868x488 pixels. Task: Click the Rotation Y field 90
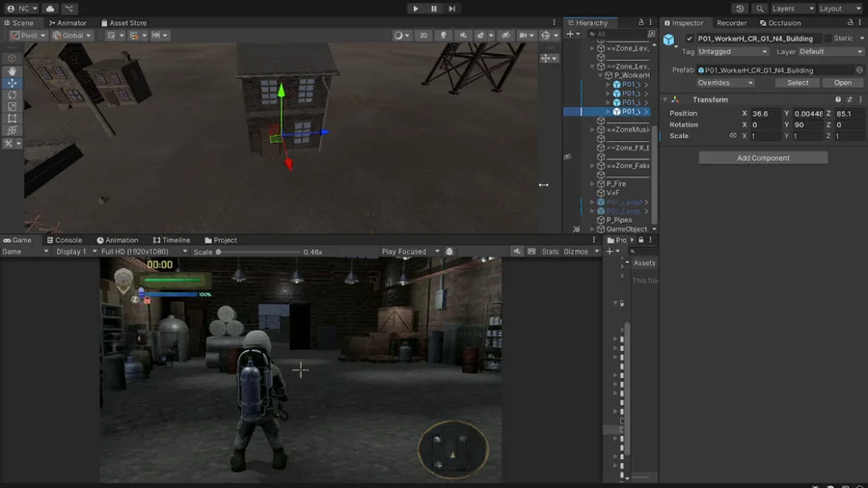pos(807,124)
